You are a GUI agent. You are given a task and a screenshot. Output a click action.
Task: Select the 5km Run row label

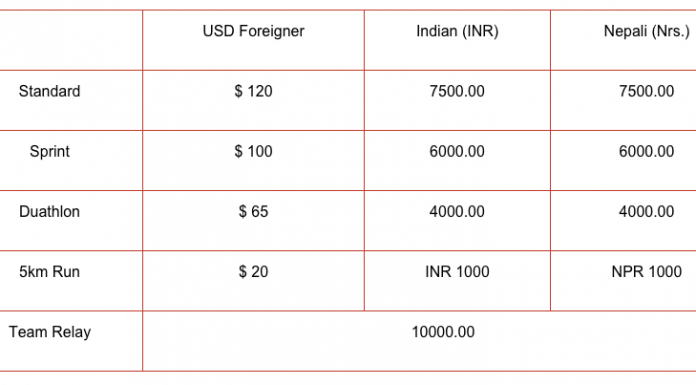point(49,272)
